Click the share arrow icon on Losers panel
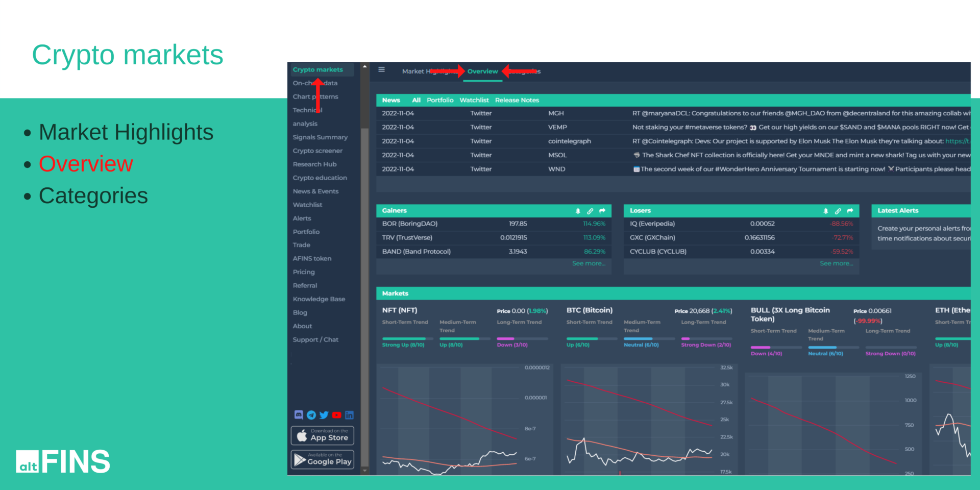 click(x=850, y=211)
